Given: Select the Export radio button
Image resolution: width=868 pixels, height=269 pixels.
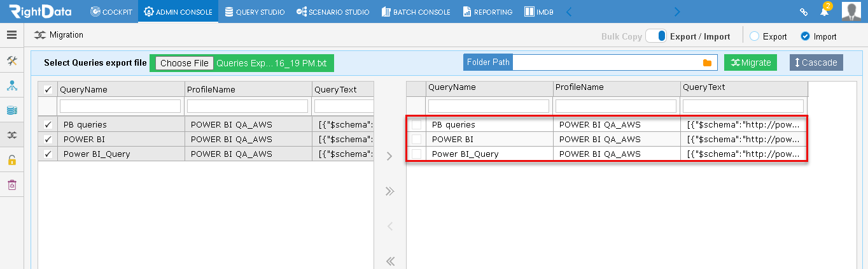Looking at the screenshot, I should pos(754,36).
